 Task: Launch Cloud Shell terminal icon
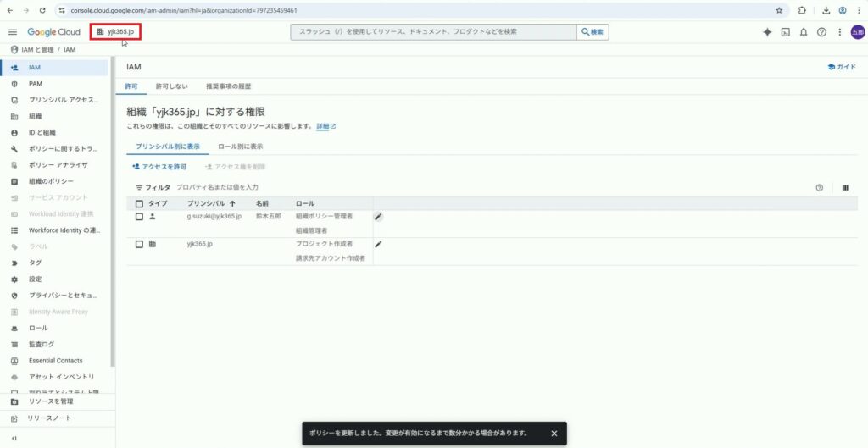786,32
